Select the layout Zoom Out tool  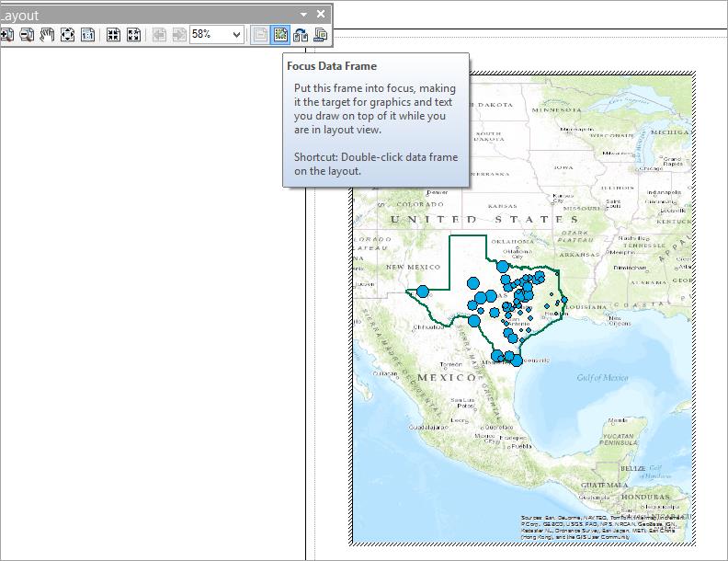[x=27, y=35]
